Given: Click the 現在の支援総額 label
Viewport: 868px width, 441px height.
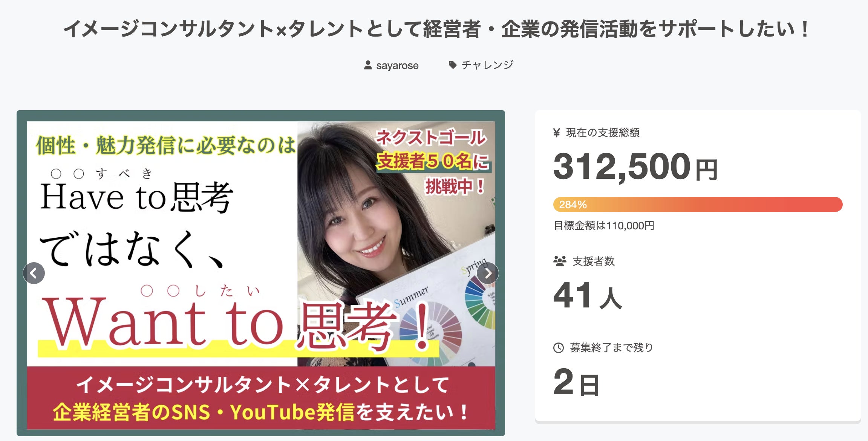Looking at the screenshot, I should [x=603, y=133].
